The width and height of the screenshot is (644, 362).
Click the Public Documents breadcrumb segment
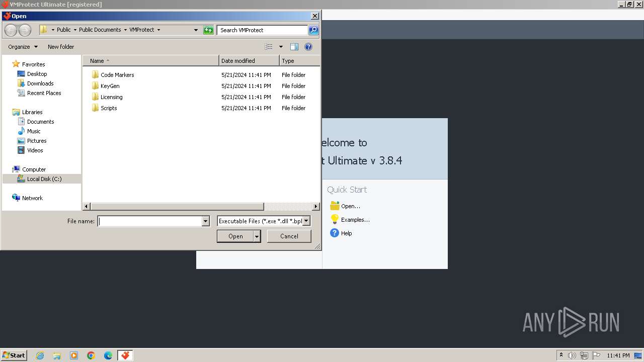(x=100, y=30)
